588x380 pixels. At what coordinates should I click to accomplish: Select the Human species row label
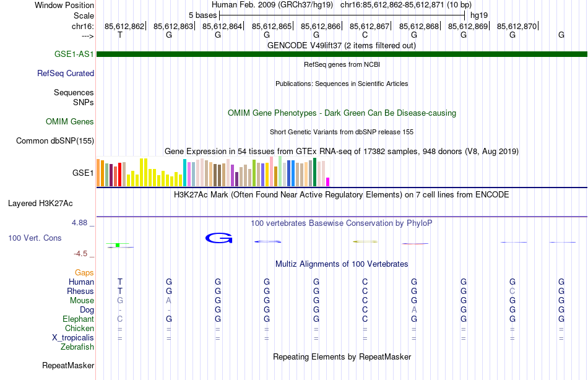click(x=81, y=282)
